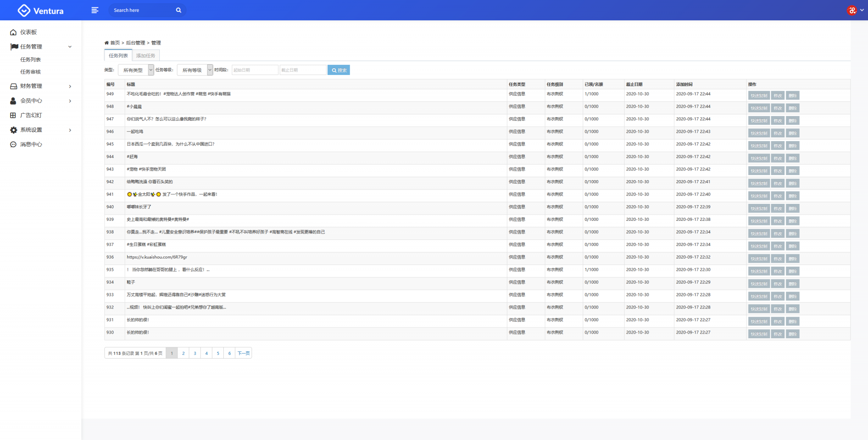Click the 会员中心 person icon
This screenshot has width=868, height=440.
[13, 101]
